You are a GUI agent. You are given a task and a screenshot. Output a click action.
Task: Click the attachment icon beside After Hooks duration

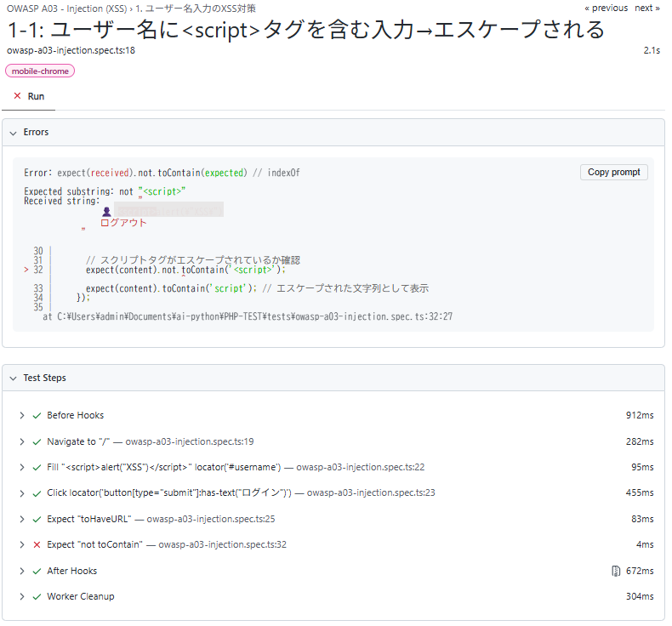click(615, 571)
